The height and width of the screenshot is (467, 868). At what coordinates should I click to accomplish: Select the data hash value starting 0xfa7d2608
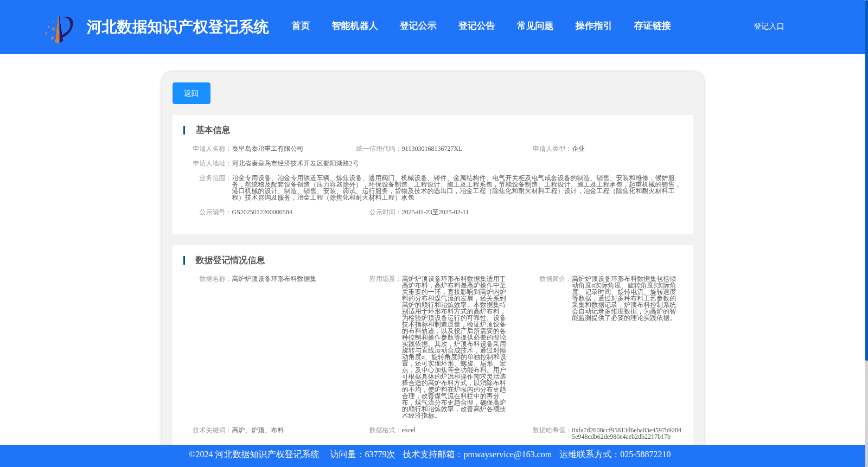(627, 433)
